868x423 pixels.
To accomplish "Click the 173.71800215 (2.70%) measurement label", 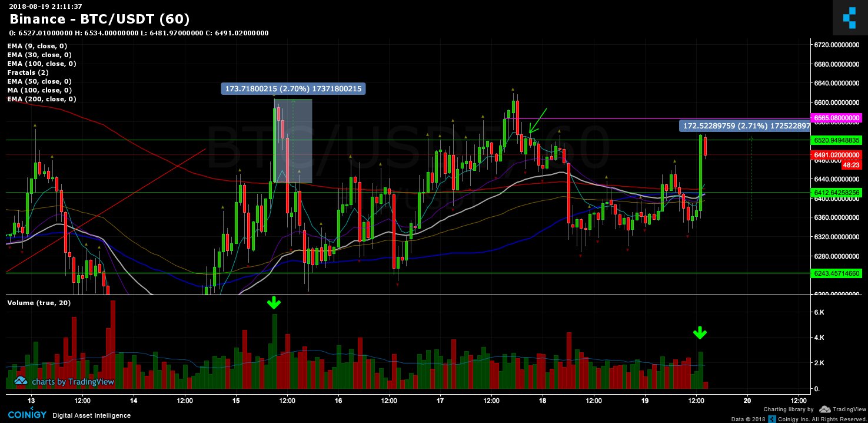I will click(293, 89).
